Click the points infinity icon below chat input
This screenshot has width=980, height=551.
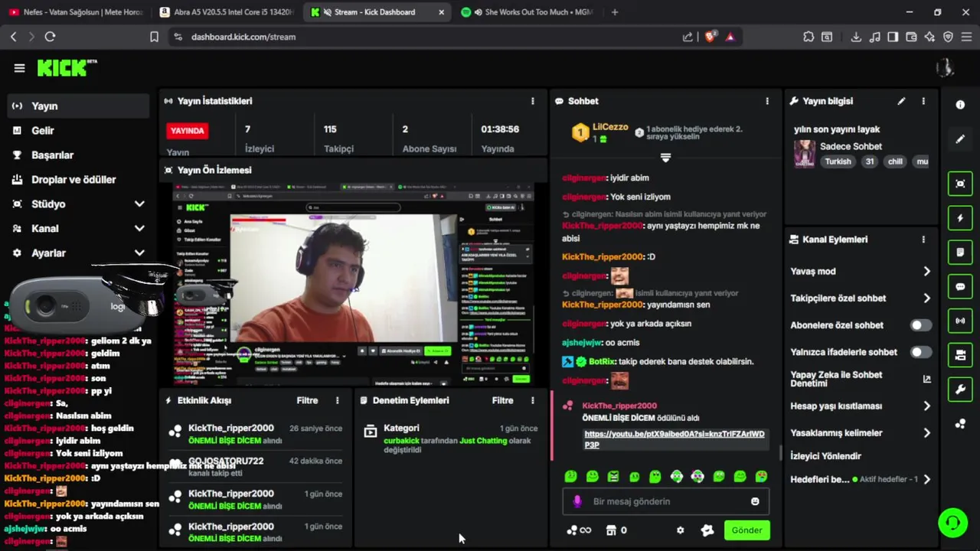(x=579, y=530)
